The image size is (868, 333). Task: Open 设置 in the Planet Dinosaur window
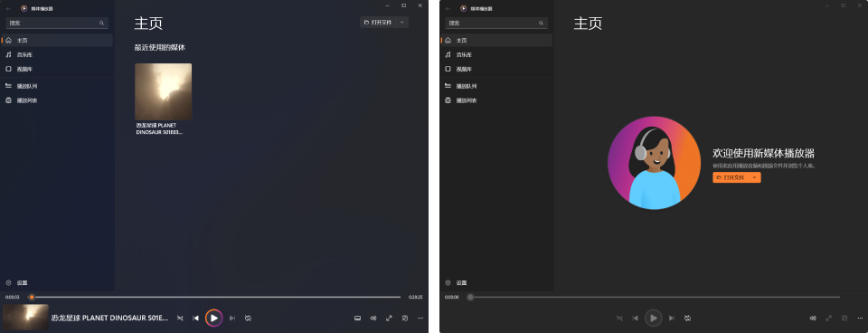click(57, 282)
